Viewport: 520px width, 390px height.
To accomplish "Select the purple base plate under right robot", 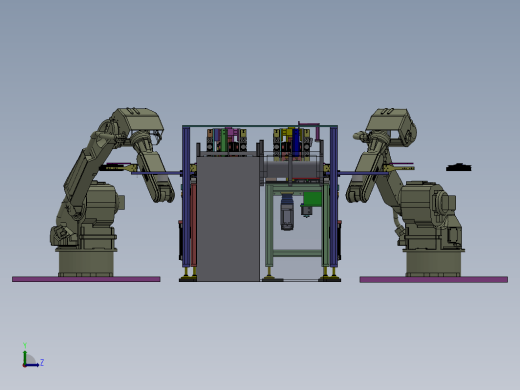I will coord(434,279).
